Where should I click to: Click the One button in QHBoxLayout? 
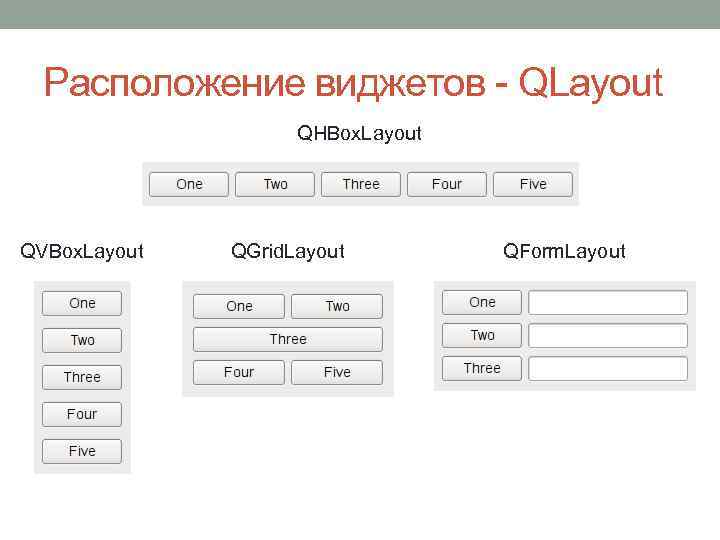tap(189, 184)
